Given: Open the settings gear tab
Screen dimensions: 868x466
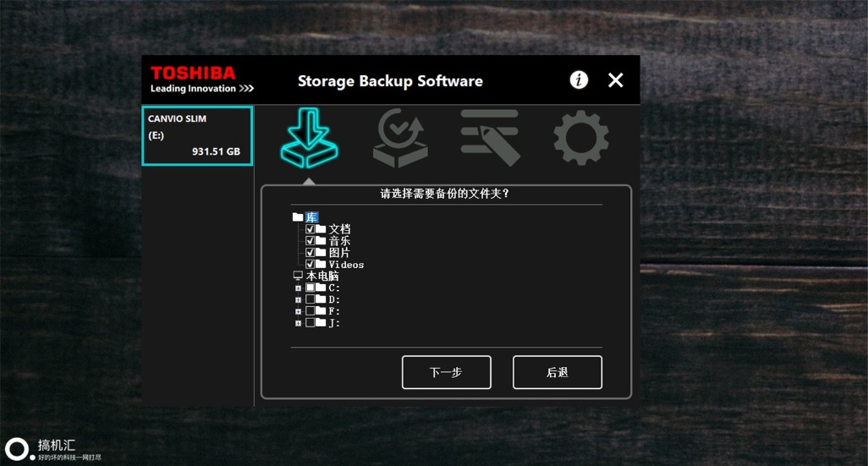Looking at the screenshot, I should (x=580, y=138).
